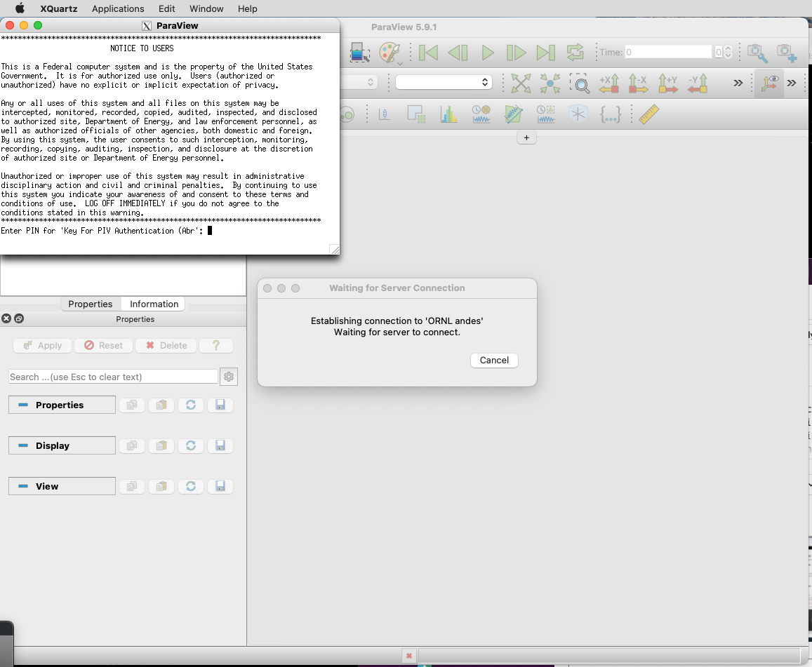Viewport: 812px width, 667px height.
Task: Click the properties search input field
Action: [113, 377]
